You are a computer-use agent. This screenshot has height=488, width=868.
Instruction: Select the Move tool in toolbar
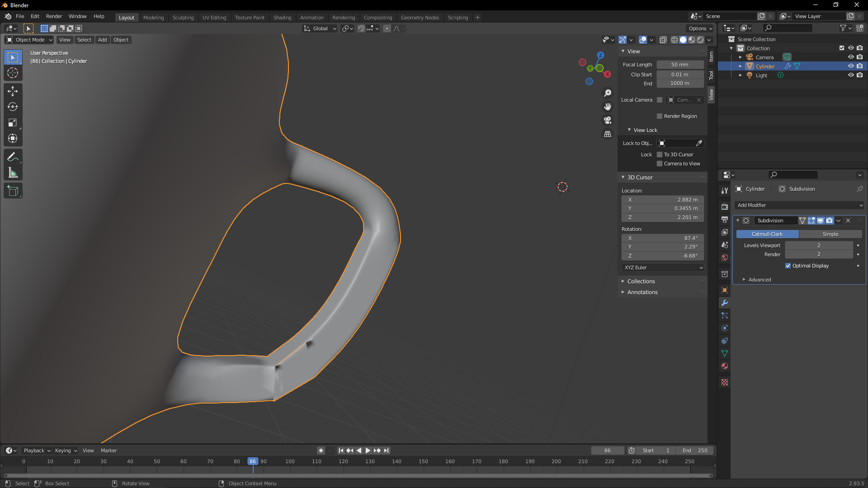pyautogui.click(x=13, y=91)
